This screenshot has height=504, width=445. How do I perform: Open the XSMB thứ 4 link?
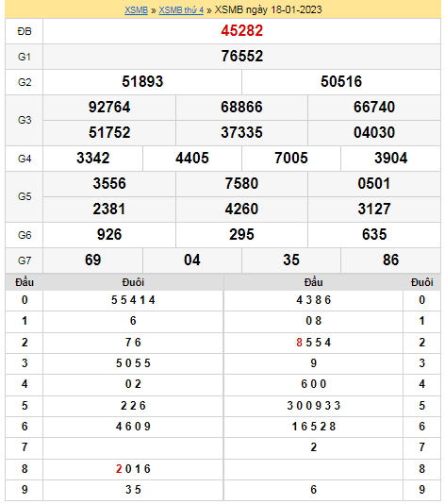pyautogui.click(x=181, y=10)
